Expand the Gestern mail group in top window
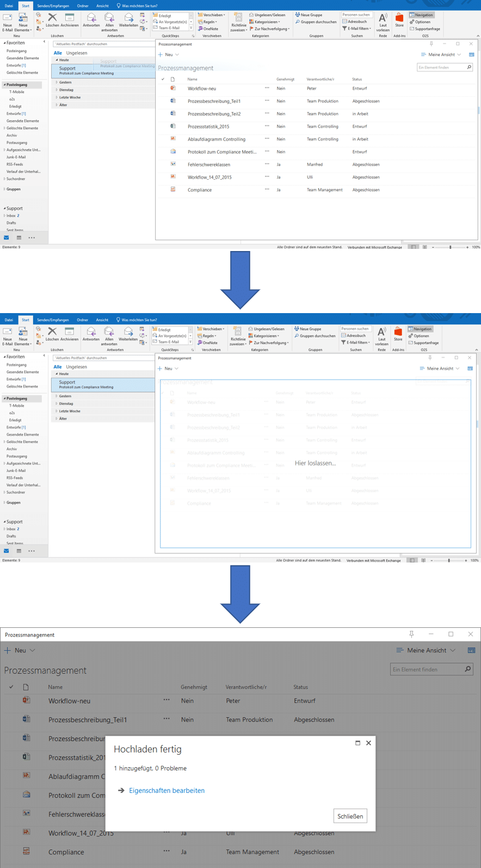This screenshot has height=868, width=481. [x=57, y=82]
